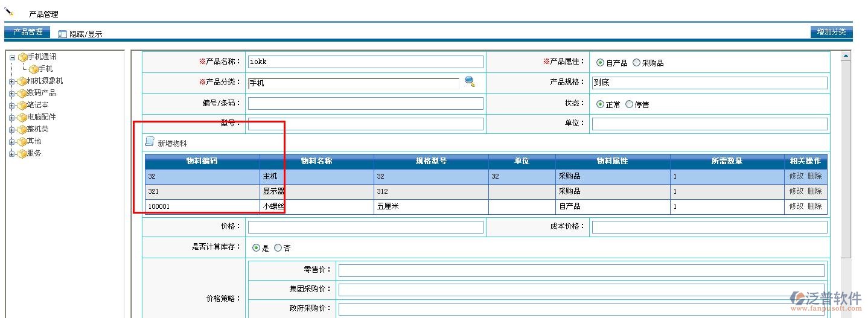Viewport: 868px width, 318px height.
Task: Expand the 相机摄象机 tree node
Action: [12, 81]
